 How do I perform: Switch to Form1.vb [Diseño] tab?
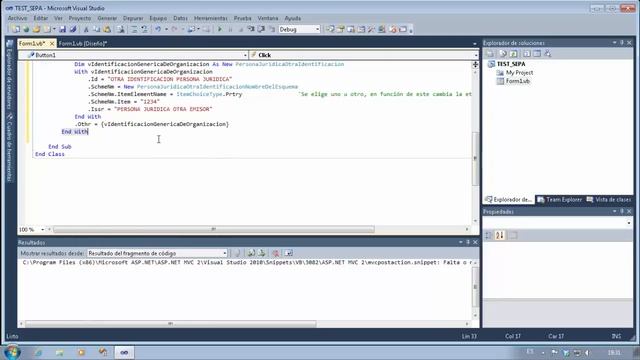click(82, 43)
